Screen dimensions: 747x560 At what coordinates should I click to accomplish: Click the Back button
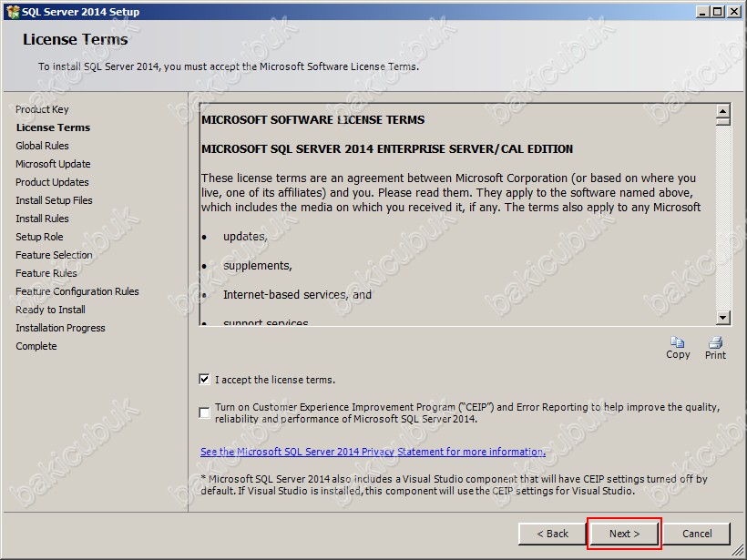click(552, 534)
